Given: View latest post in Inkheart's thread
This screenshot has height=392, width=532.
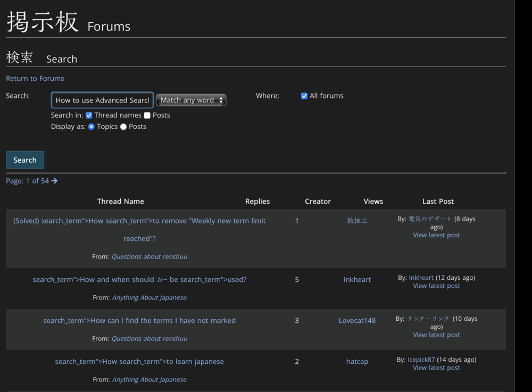Looking at the screenshot, I should [436, 286].
